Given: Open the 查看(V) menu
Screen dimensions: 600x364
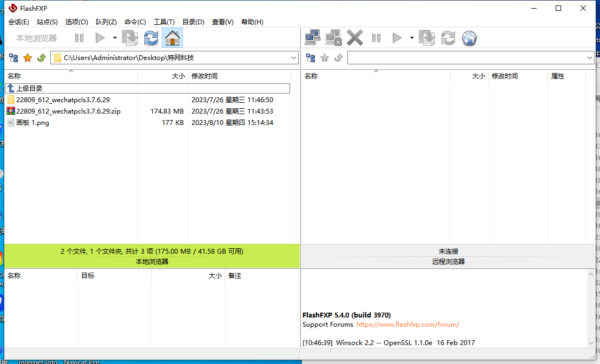Looking at the screenshot, I should (x=223, y=22).
